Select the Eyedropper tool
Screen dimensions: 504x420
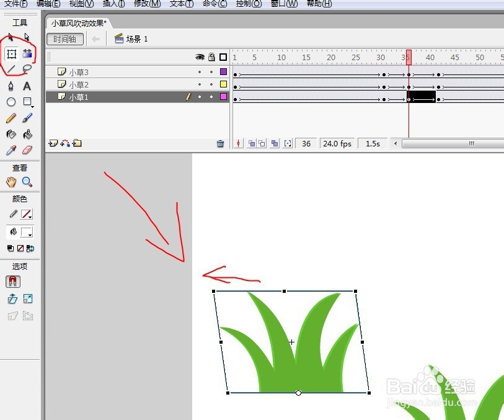pos(11,150)
